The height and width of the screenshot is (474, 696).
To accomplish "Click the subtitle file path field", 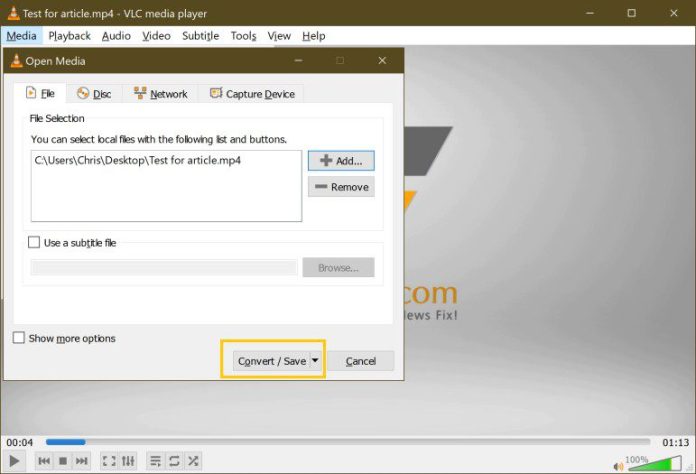I will pos(164,268).
